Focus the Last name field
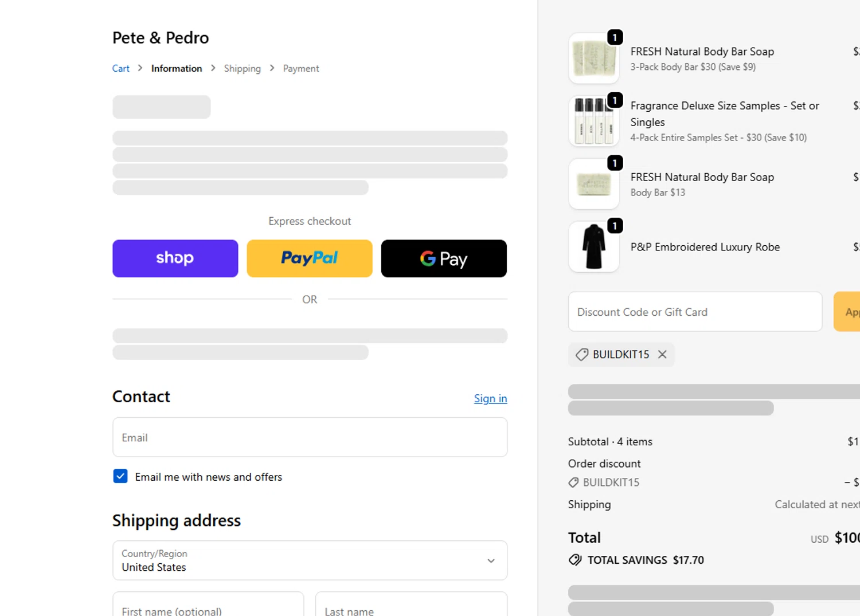860x616 pixels. (x=411, y=604)
